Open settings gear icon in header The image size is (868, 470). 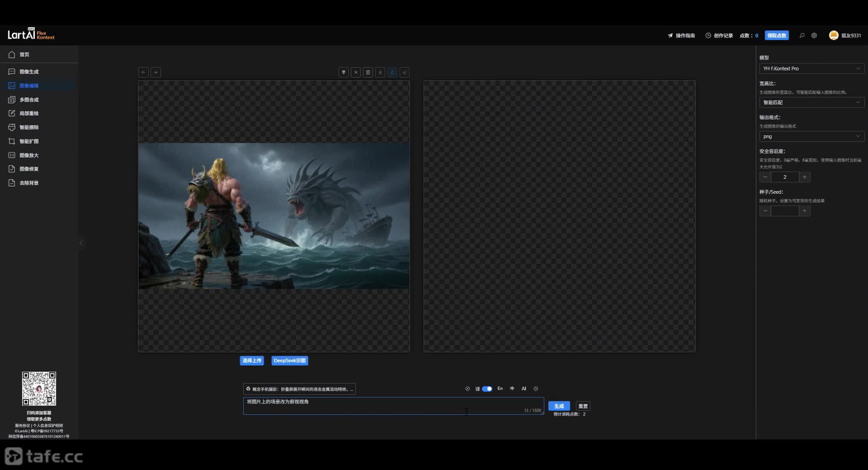pyautogui.click(x=814, y=36)
